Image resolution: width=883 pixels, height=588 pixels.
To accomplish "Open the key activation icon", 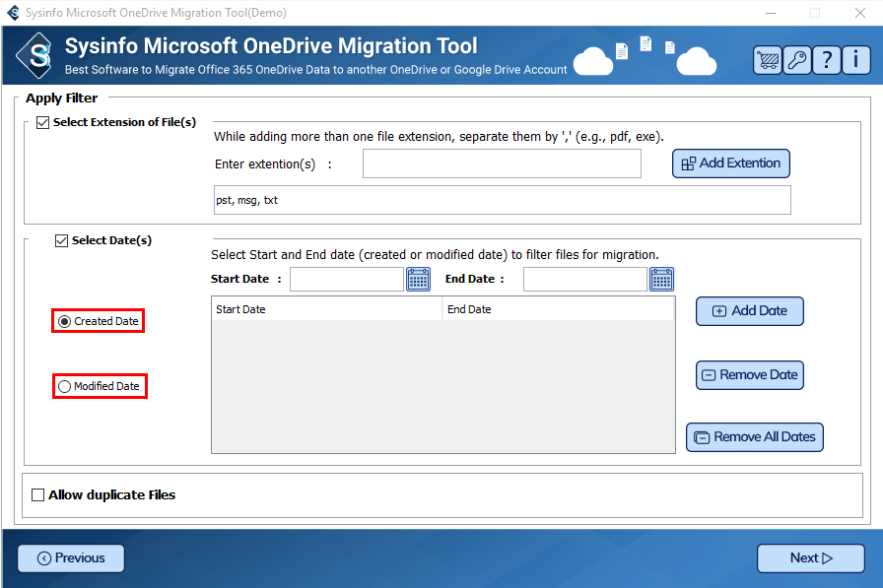I will point(797,60).
